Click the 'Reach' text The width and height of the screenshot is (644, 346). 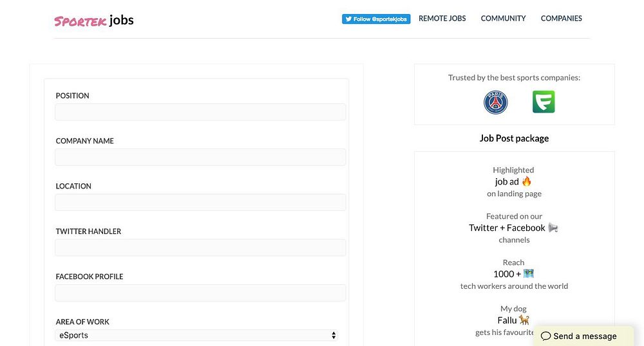click(513, 262)
